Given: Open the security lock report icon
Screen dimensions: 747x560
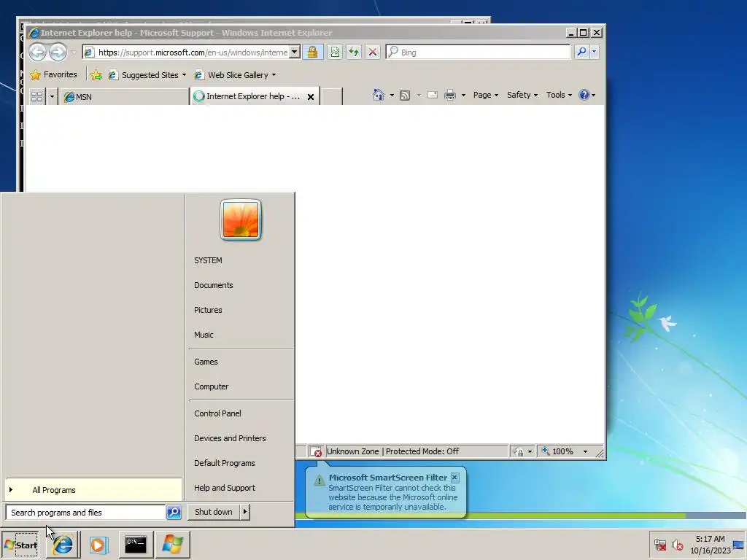Looking at the screenshot, I should pyautogui.click(x=312, y=52).
